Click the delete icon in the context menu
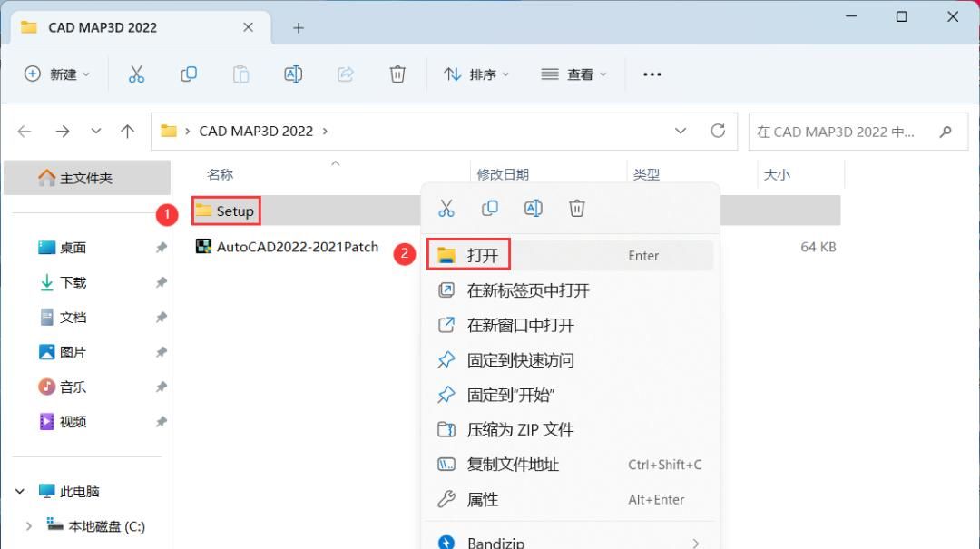The width and height of the screenshot is (980, 549). [x=577, y=208]
